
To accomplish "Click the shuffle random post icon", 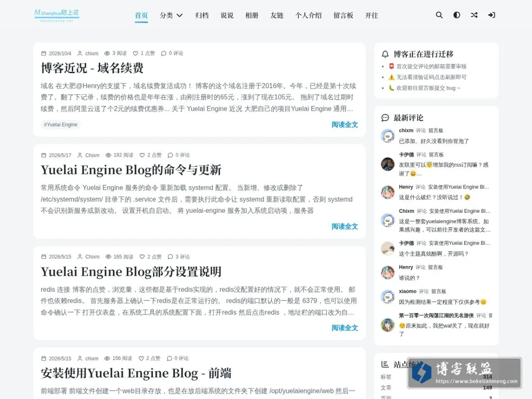I will [x=474, y=15].
